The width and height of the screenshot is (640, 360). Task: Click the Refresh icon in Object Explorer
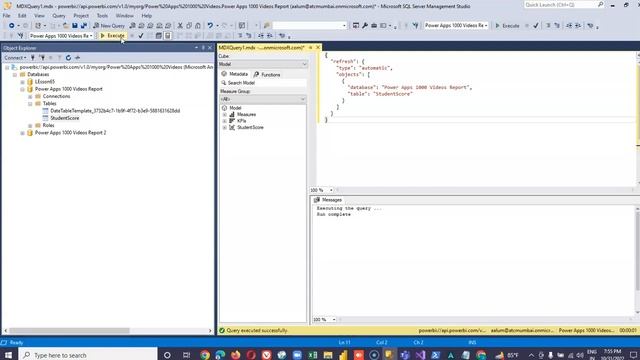click(68, 58)
